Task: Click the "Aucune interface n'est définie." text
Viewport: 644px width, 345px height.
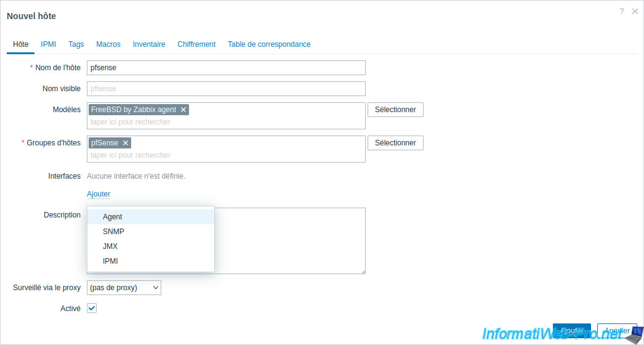Action: 136,176
